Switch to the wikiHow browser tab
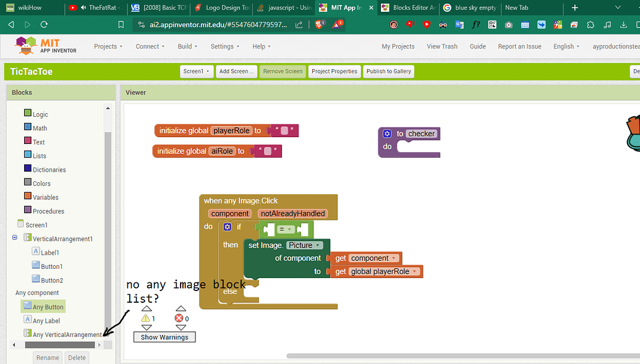This screenshot has height=364, width=640. [x=32, y=7]
